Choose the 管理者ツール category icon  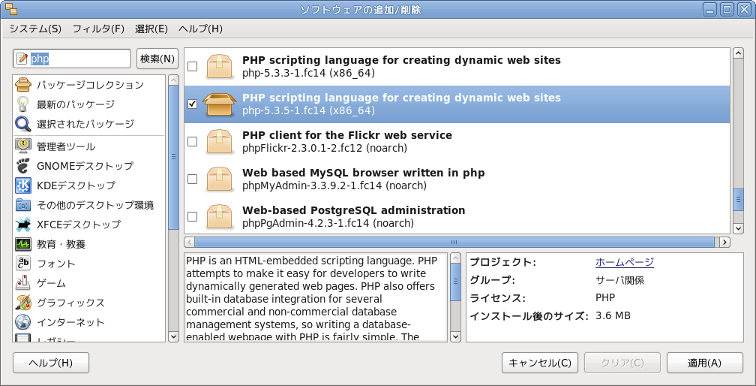coord(23,146)
